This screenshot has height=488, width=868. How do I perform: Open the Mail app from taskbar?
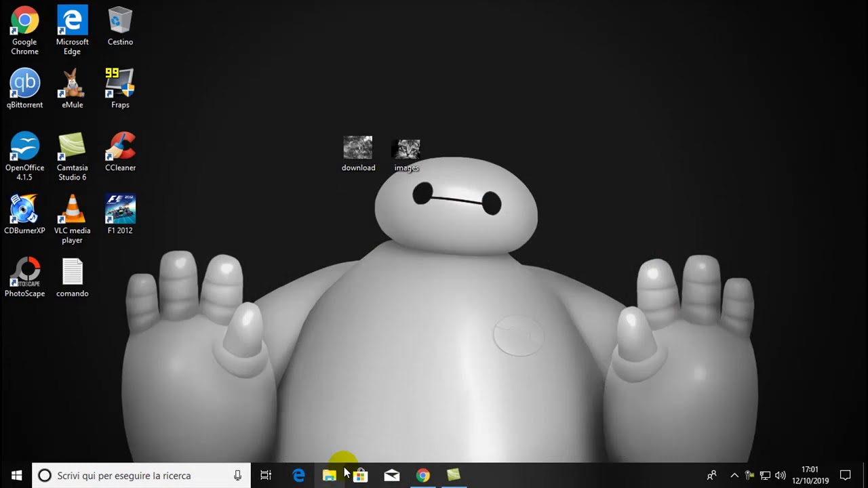(392, 475)
